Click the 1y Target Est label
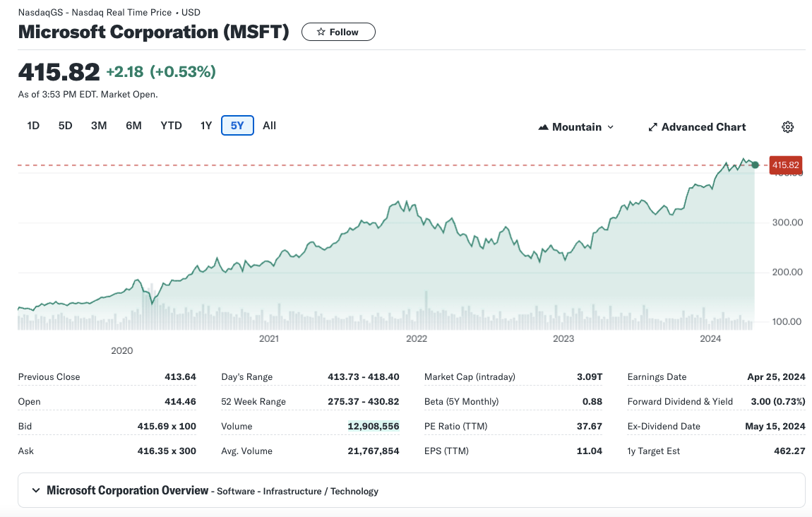The height and width of the screenshot is (517, 812). click(x=654, y=451)
